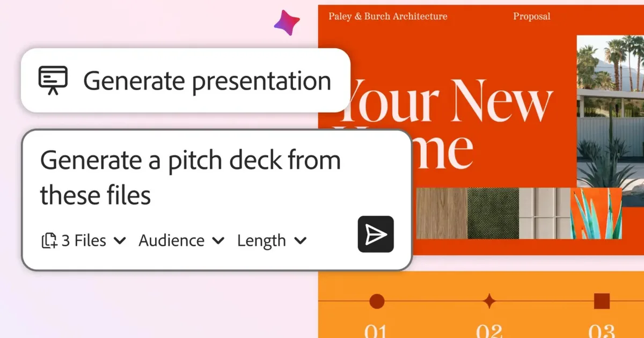Select the Adobe Firefly sparkle icon
The height and width of the screenshot is (338, 644).
point(287,23)
